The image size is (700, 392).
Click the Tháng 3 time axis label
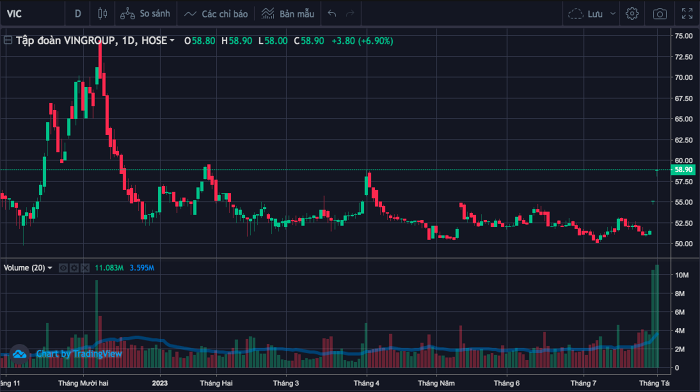(286, 383)
